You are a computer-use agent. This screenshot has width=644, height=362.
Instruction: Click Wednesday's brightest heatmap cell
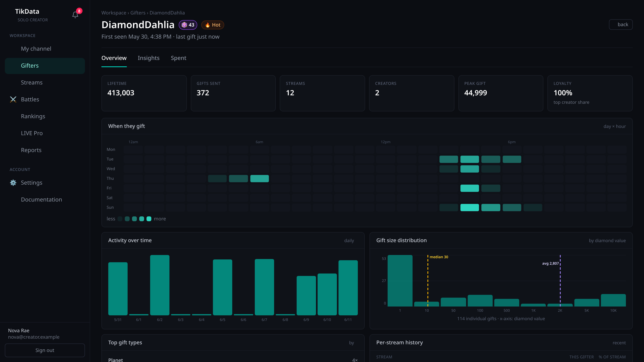point(470,169)
